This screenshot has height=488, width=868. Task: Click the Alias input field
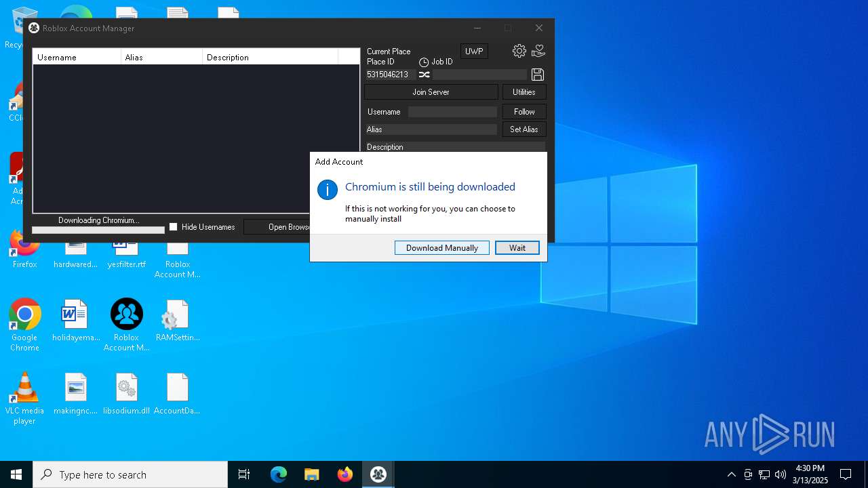(431, 129)
